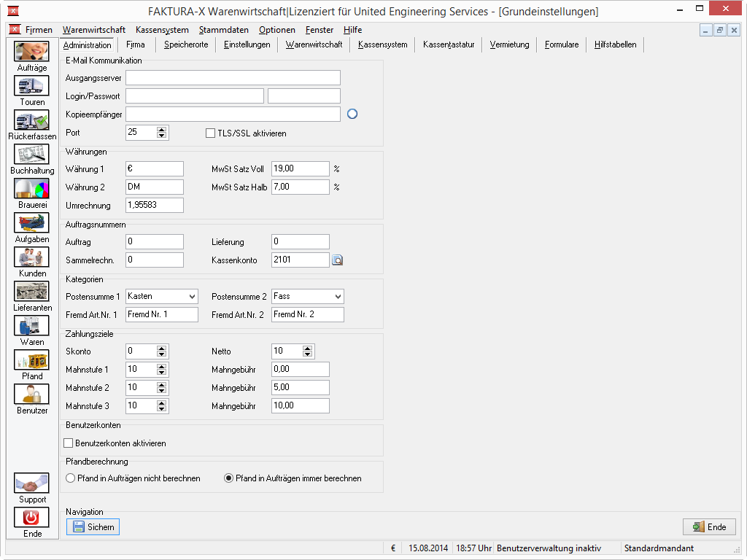Switch to the Firma tab
The height and width of the screenshot is (560, 747).
pos(136,44)
